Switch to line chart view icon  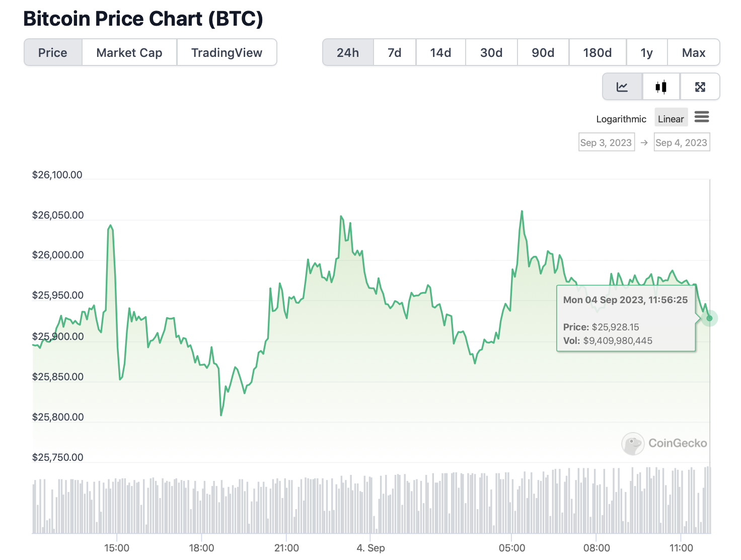point(622,87)
